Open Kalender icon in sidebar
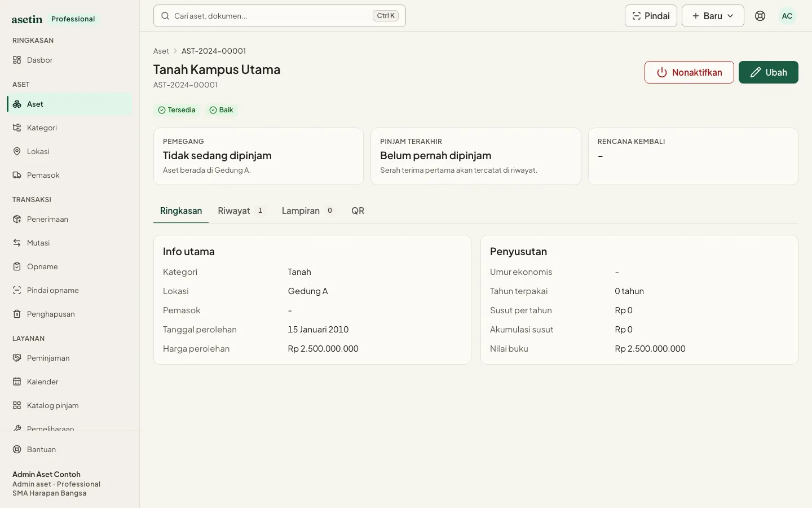 [17, 382]
